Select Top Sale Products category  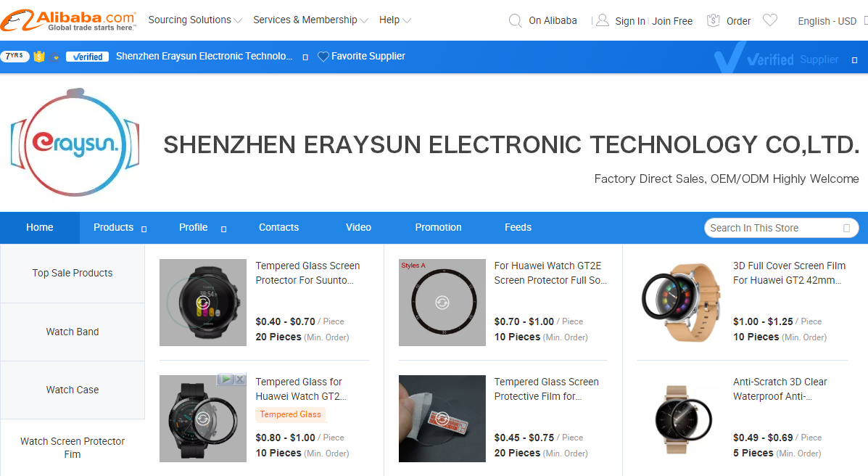[x=73, y=273]
